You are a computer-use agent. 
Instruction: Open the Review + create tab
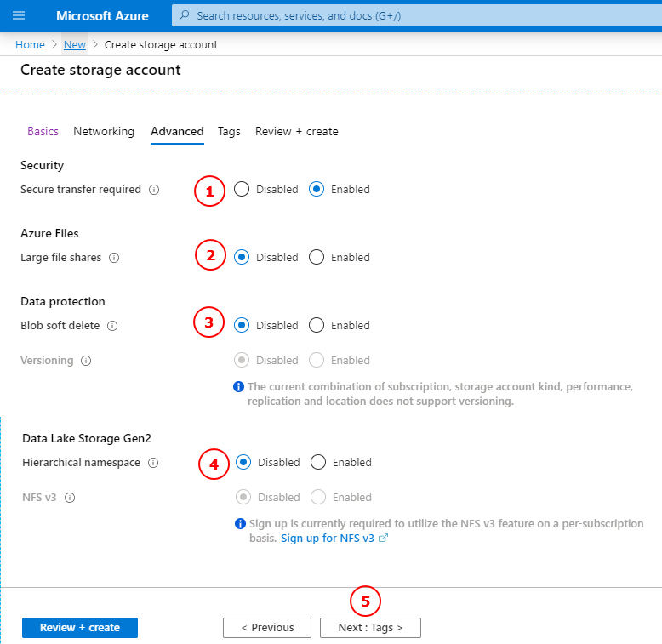tap(296, 131)
